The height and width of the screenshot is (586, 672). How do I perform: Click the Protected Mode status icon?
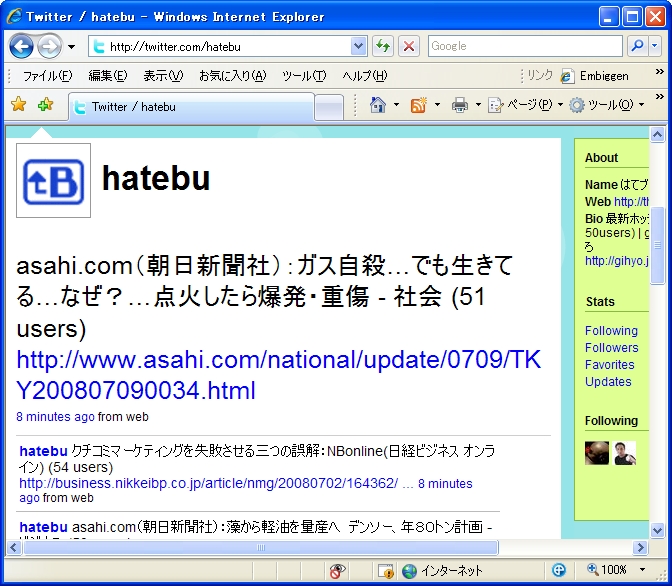[559, 571]
